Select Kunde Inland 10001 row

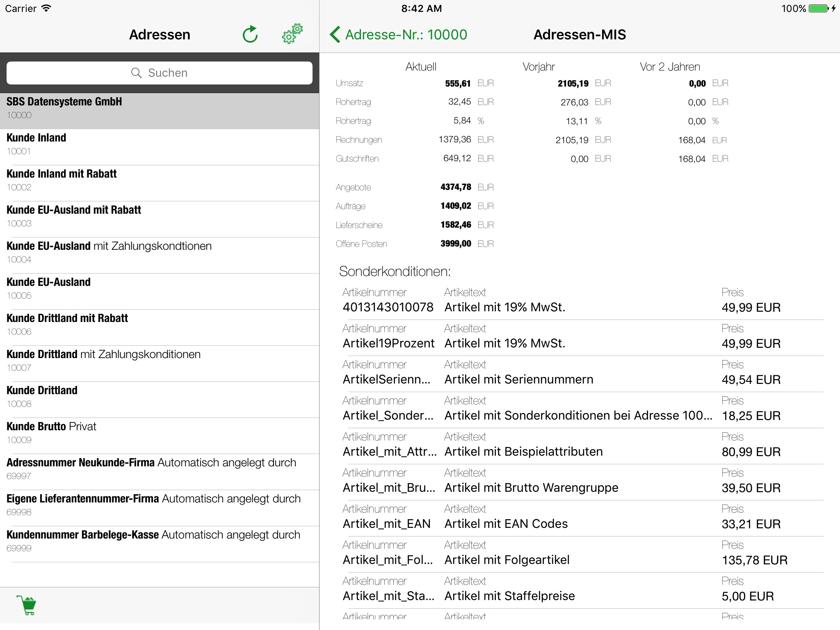pos(160,147)
